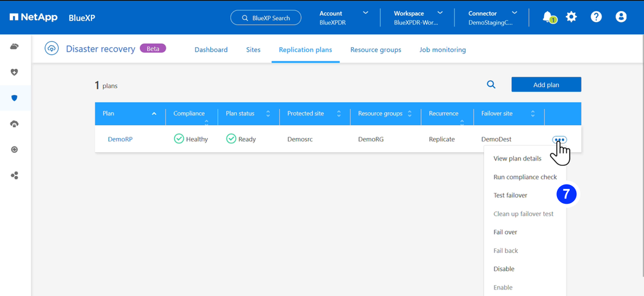Click the Add plan button
This screenshot has width=644, height=296.
tap(546, 84)
